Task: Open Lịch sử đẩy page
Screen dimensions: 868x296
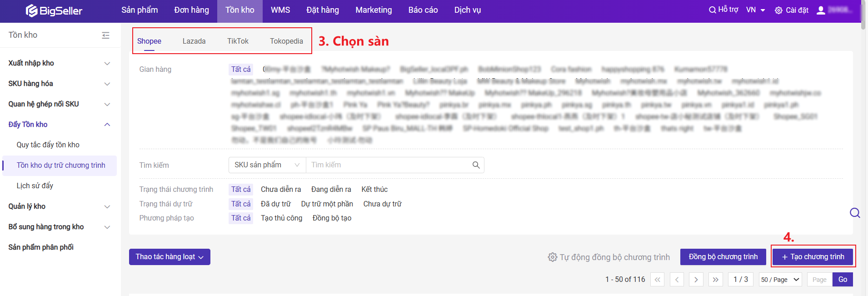Action: pos(35,186)
